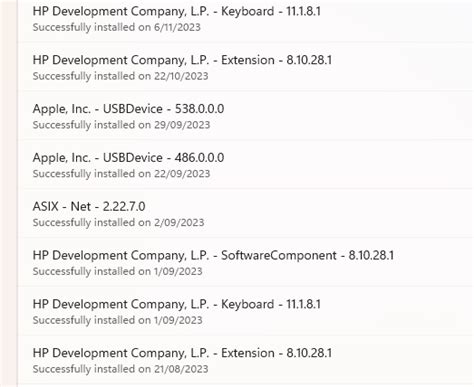
Task: Click 'Successfully installed on 22/10/2023' status line
Action: (120, 76)
